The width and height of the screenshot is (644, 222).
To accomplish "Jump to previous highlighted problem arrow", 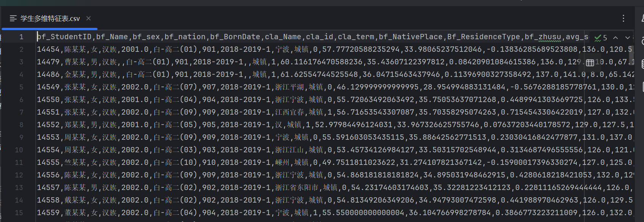I will click(616, 37).
